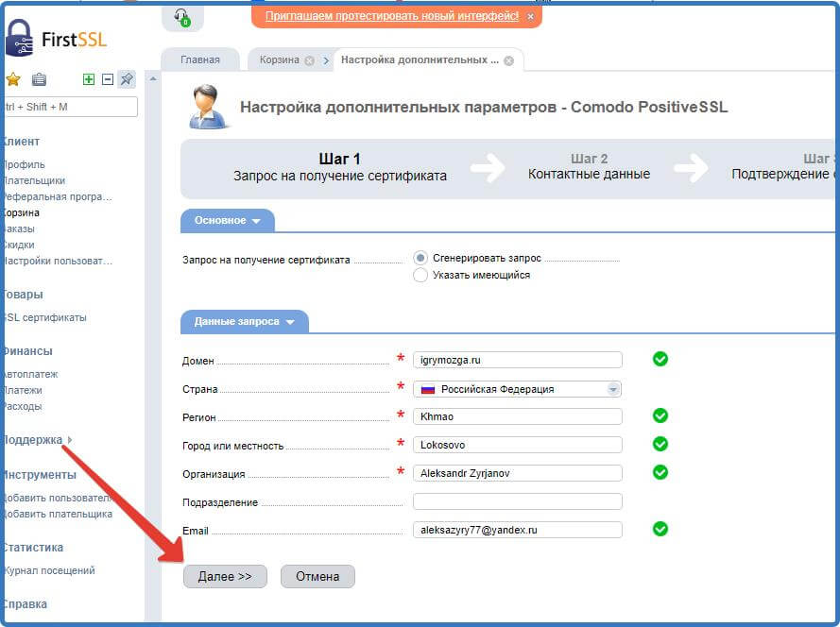Click the Домен input field
Image resolution: width=840 pixels, height=627 pixels.
[x=518, y=360]
